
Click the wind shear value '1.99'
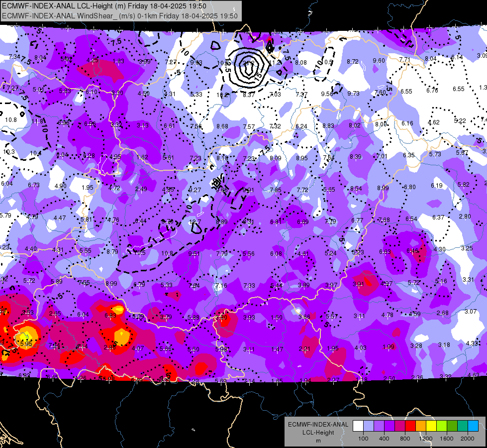[389, 346]
